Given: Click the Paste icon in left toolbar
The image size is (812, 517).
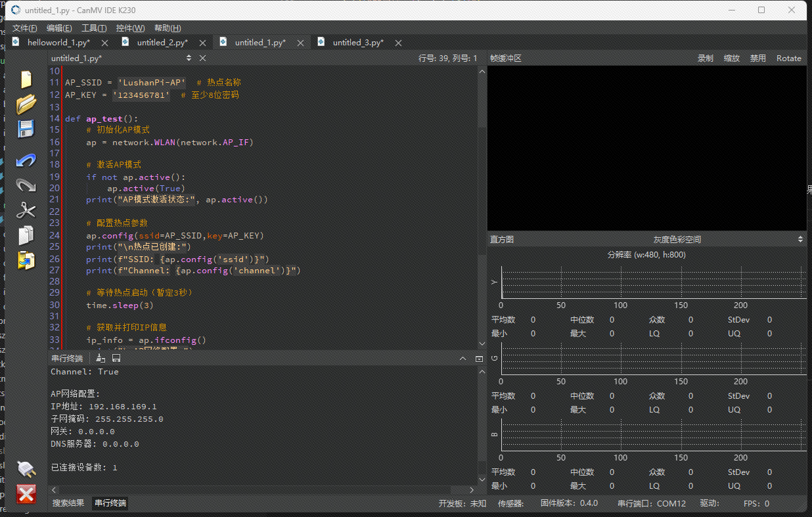Looking at the screenshot, I should pyautogui.click(x=26, y=260).
